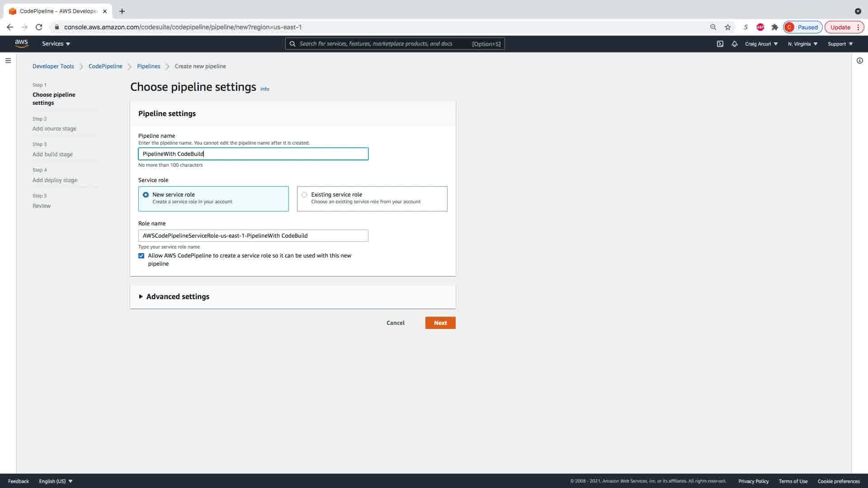Click the AWS logo home icon
This screenshot has width=868, height=488.
[21, 43]
